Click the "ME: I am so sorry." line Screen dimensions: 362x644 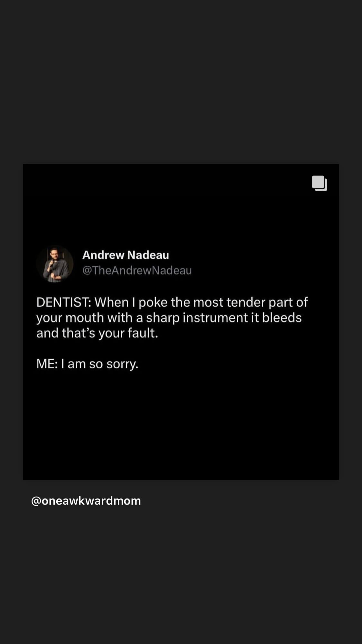click(87, 364)
